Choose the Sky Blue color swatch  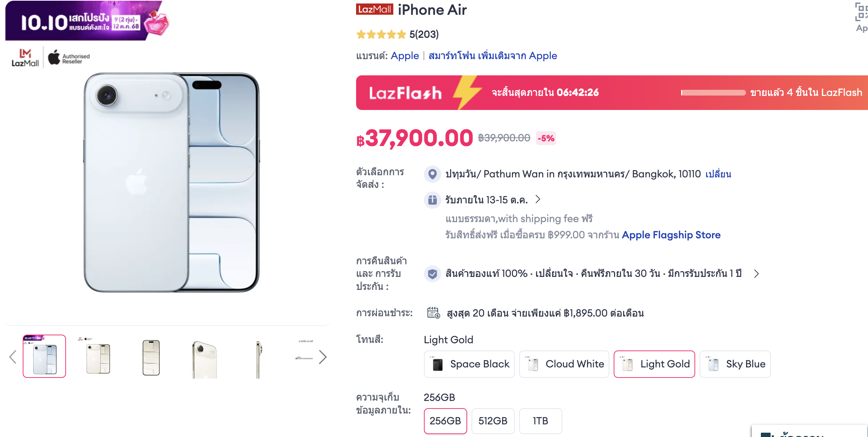pyautogui.click(x=735, y=364)
